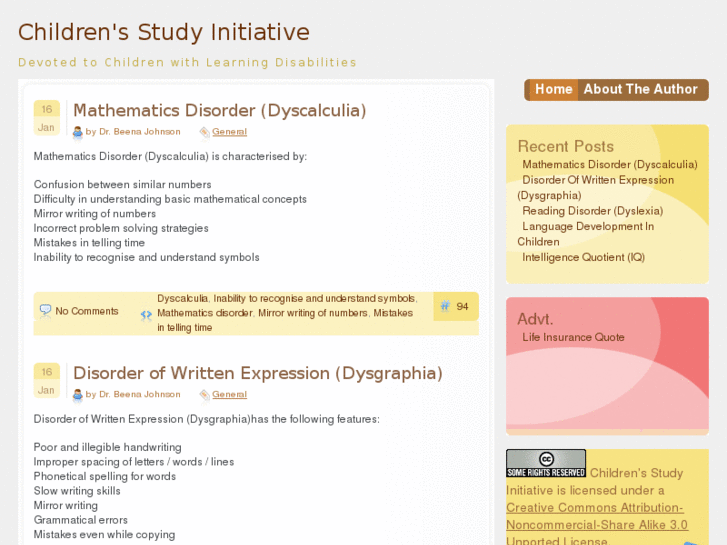
Task: Click Life Insurance Quote advert link
Action: [x=573, y=337]
